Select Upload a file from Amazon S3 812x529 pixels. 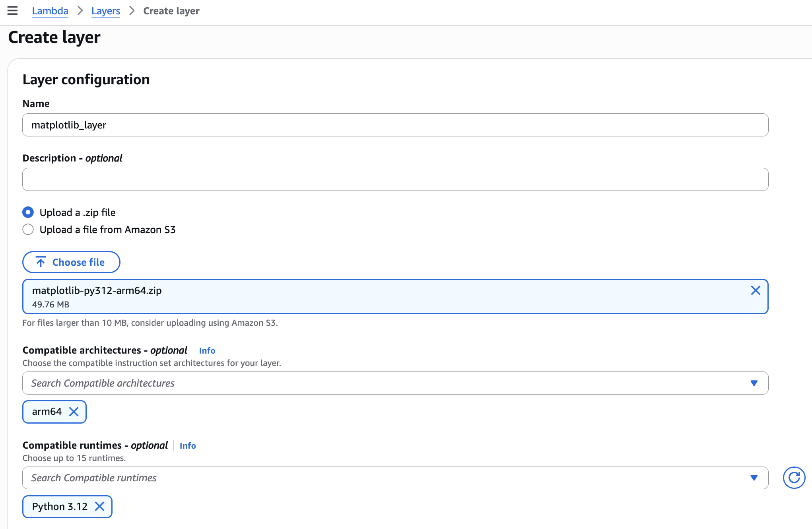coord(28,229)
